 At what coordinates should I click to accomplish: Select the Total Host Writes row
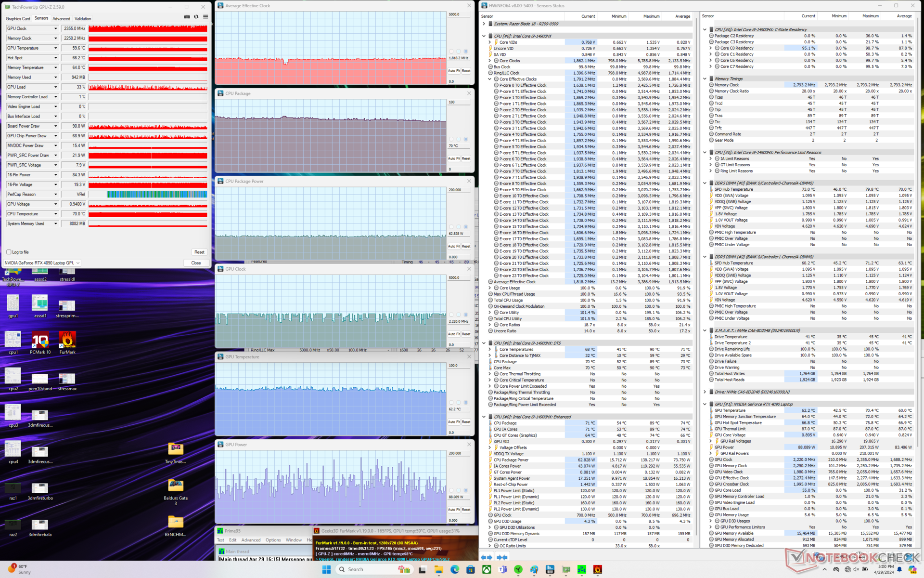[810, 373]
